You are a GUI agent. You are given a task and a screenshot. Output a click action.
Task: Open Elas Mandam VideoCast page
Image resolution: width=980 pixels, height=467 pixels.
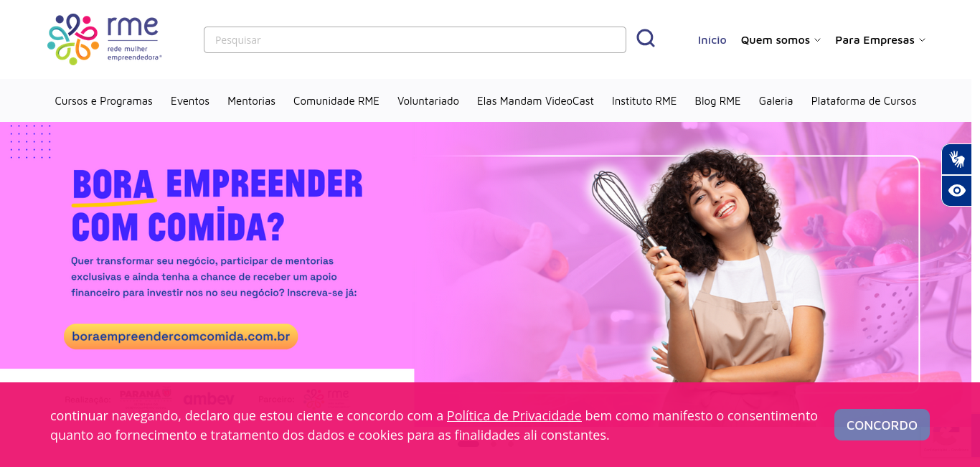pyautogui.click(x=535, y=101)
